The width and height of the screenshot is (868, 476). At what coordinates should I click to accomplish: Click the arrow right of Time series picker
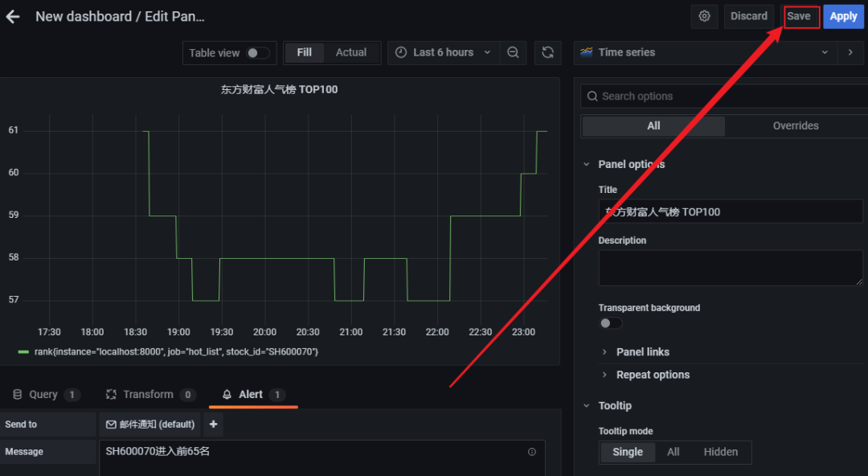pos(850,53)
